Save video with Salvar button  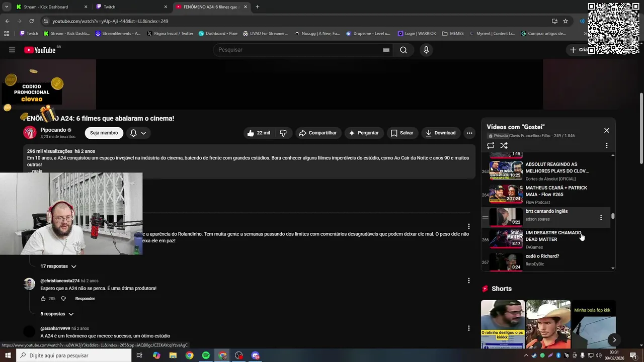[x=402, y=133]
